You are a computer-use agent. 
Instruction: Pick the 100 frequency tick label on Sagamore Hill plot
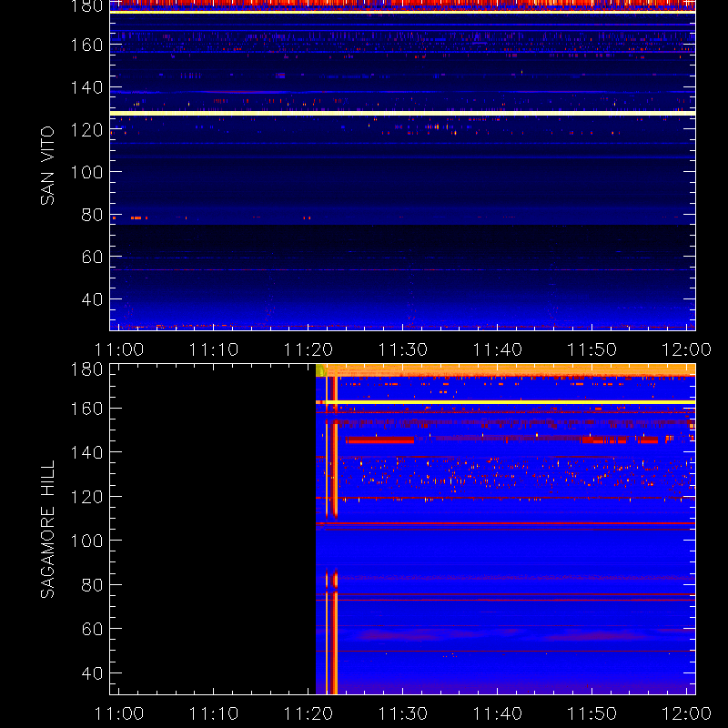[x=86, y=541]
